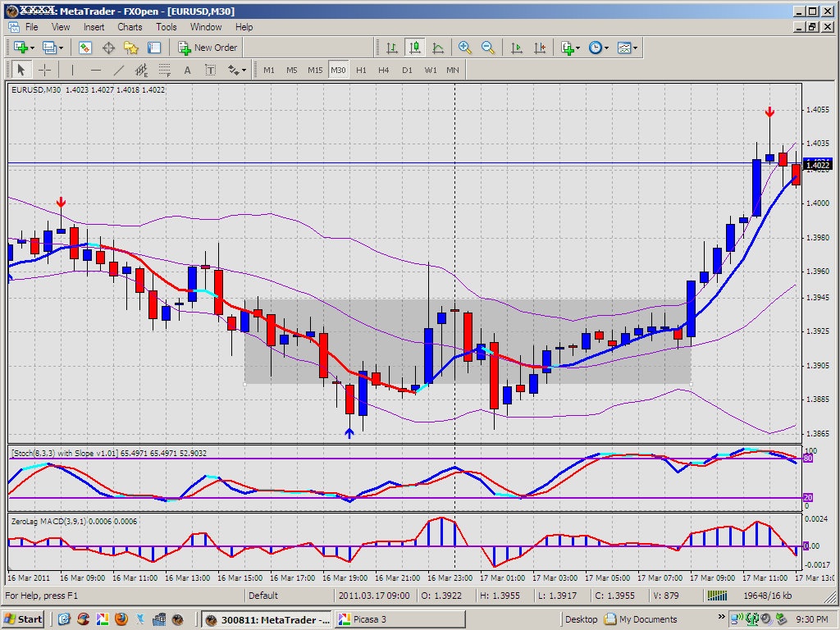Switch chart to Line Chart style

438,48
